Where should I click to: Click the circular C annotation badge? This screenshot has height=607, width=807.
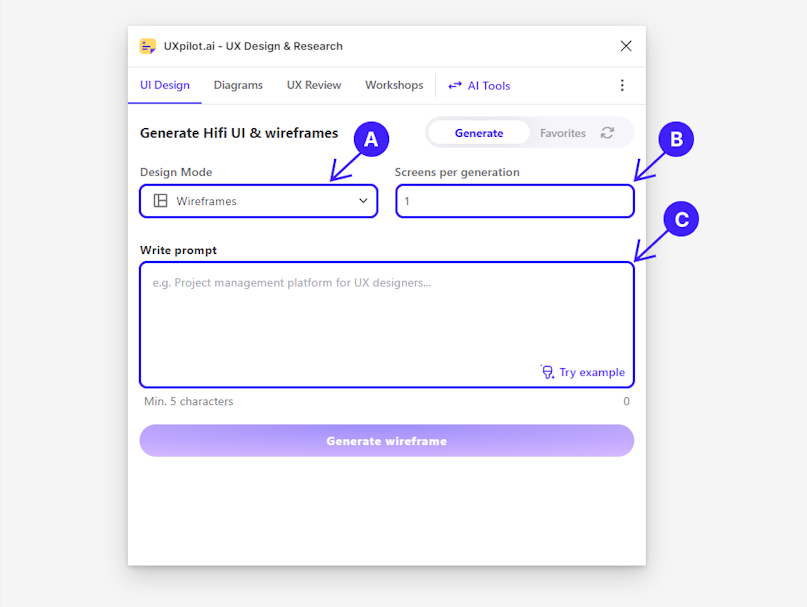(x=680, y=220)
